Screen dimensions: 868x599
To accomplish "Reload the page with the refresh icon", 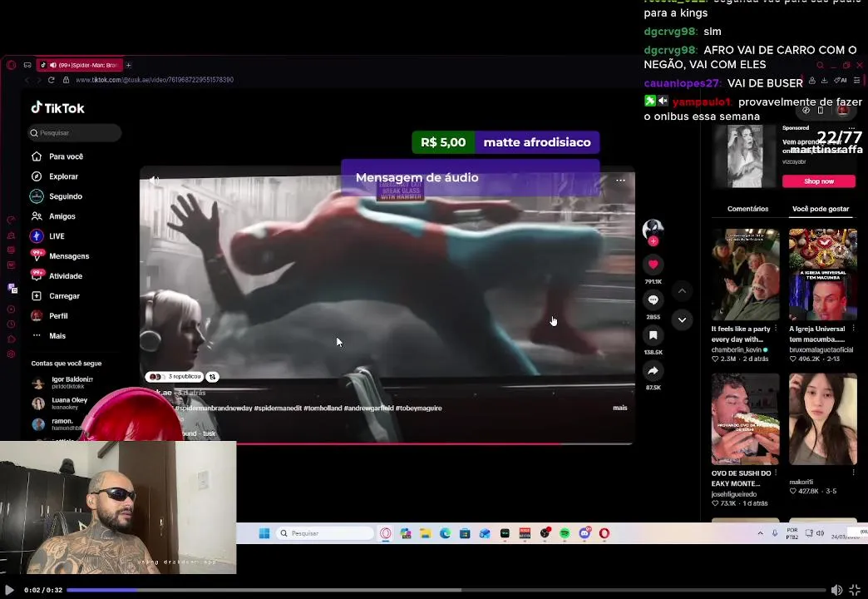I will pos(52,80).
